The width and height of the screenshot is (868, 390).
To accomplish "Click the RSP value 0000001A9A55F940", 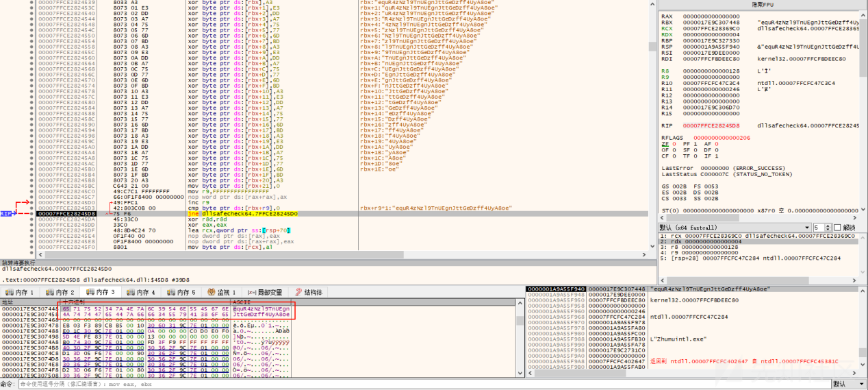I will 711,46.
